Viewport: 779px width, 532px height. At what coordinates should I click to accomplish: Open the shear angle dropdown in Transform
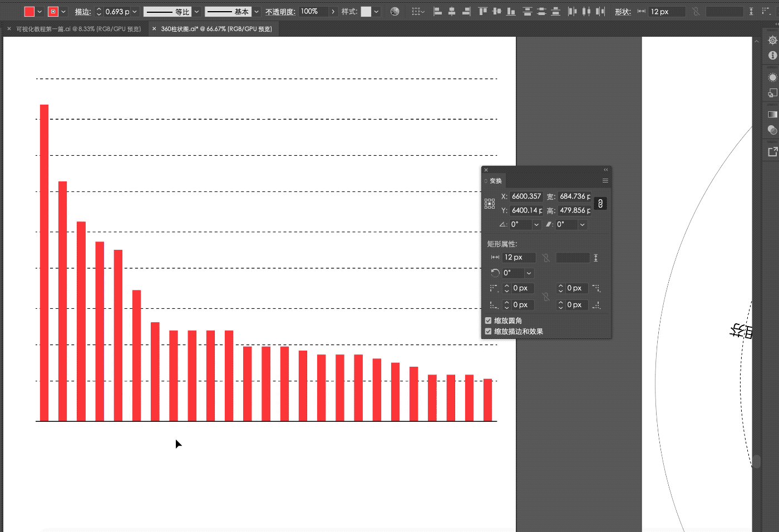point(582,224)
